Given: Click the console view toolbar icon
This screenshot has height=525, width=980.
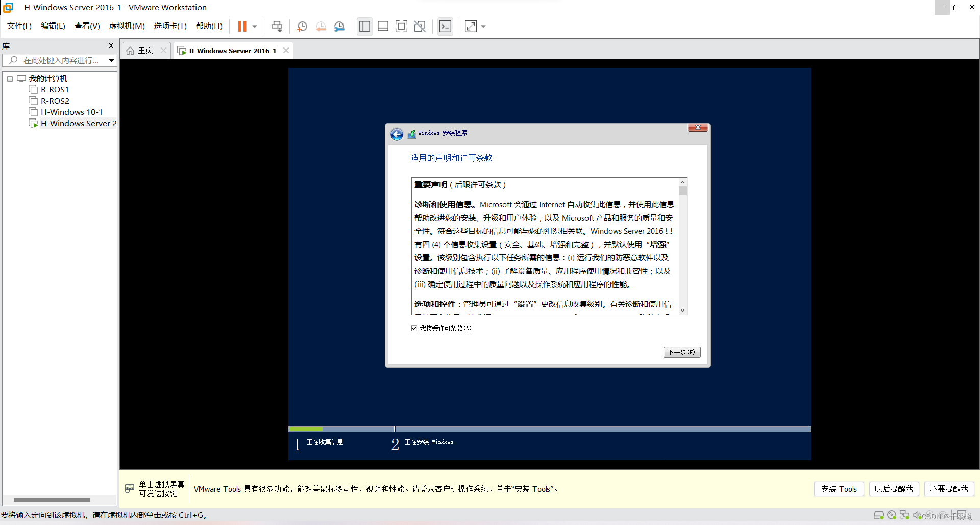Looking at the screenshot, I should pos(445,26).
